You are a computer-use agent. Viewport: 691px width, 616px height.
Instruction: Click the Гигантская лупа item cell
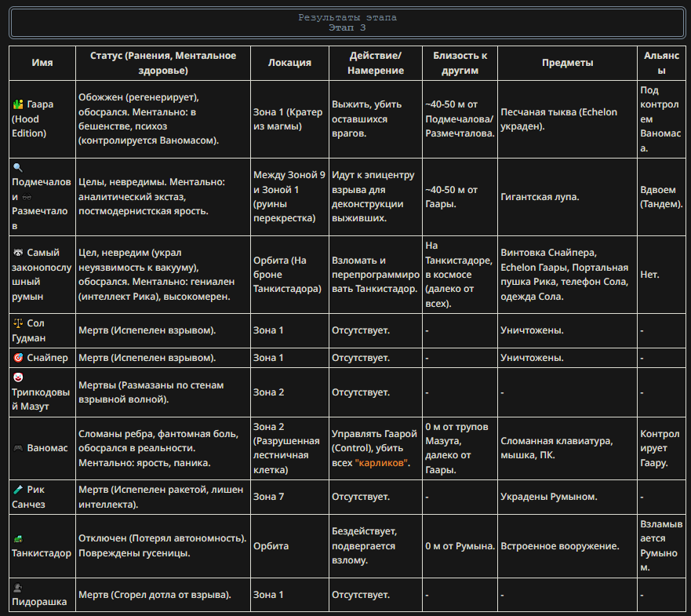click(x=567, y=197)
